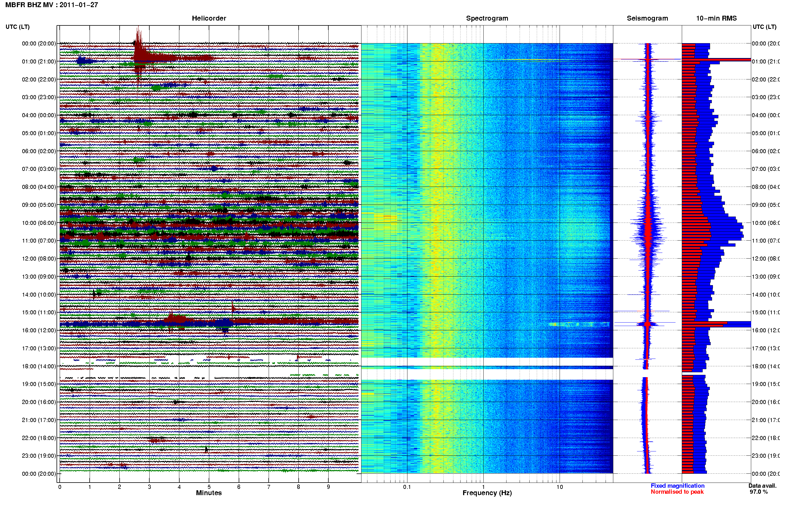Select the Helicorder panel heading
The image size is (812, 508).
pos(209,18)
